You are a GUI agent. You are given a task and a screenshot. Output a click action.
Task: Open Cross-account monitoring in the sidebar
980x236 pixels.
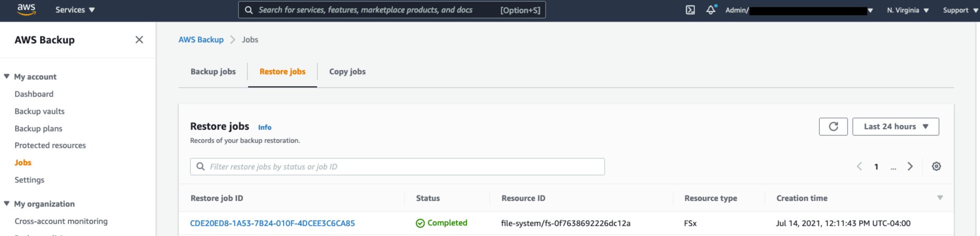click(x=61, y=221)
